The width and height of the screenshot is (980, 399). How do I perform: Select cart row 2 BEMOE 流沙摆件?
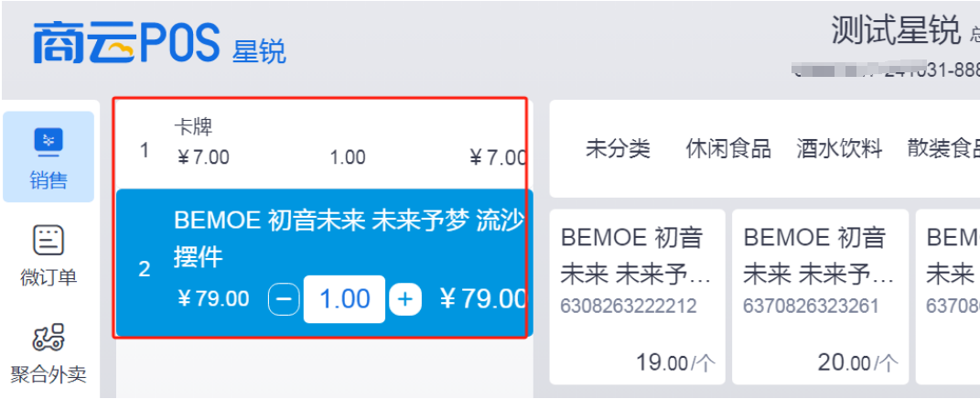[324, 264]
